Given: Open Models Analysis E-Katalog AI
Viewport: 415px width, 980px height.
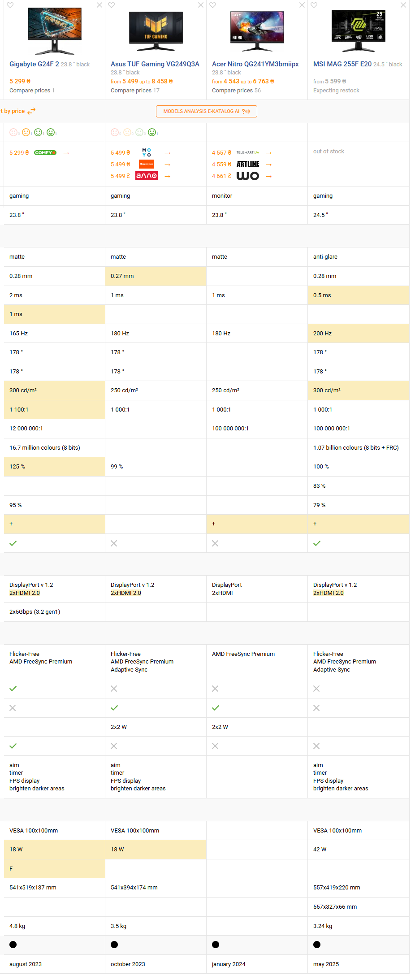Looking at the screenshot, I should click(x=206, y=111).
